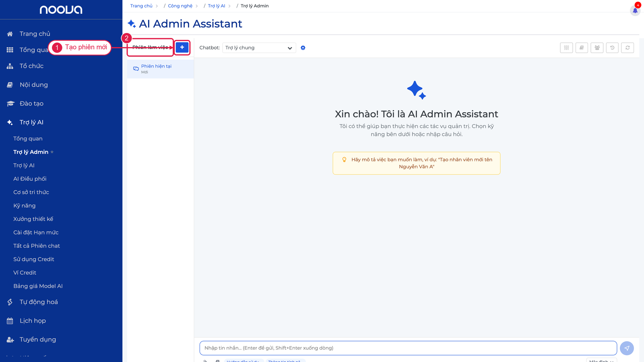The image size is (644, 362).
Task: Create a new work session with plus button
Action: [182, 47]
